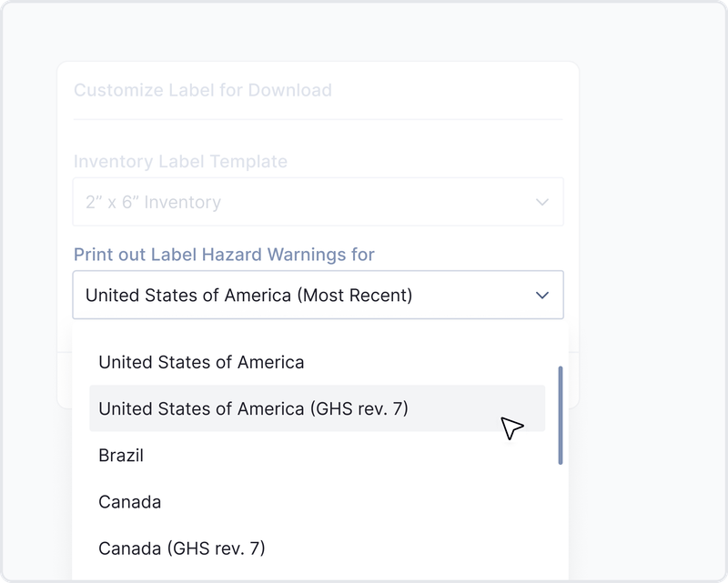Click the Customize Label for Download heading

tap(202, 90)
